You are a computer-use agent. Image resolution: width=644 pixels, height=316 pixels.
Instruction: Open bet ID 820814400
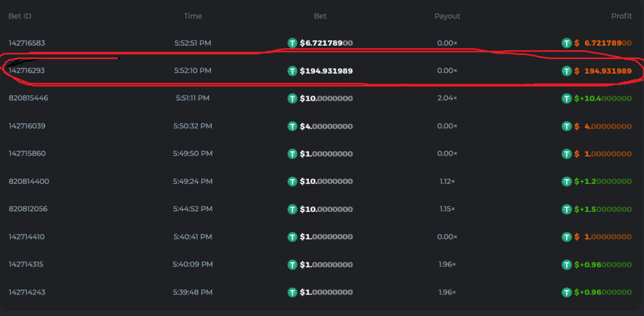point(28,181)
